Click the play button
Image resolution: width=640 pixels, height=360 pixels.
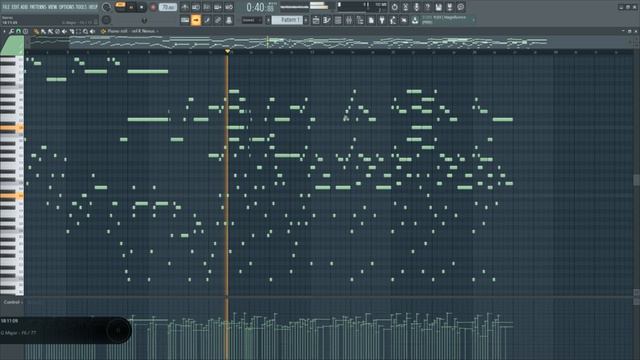[x=131, y=7]
